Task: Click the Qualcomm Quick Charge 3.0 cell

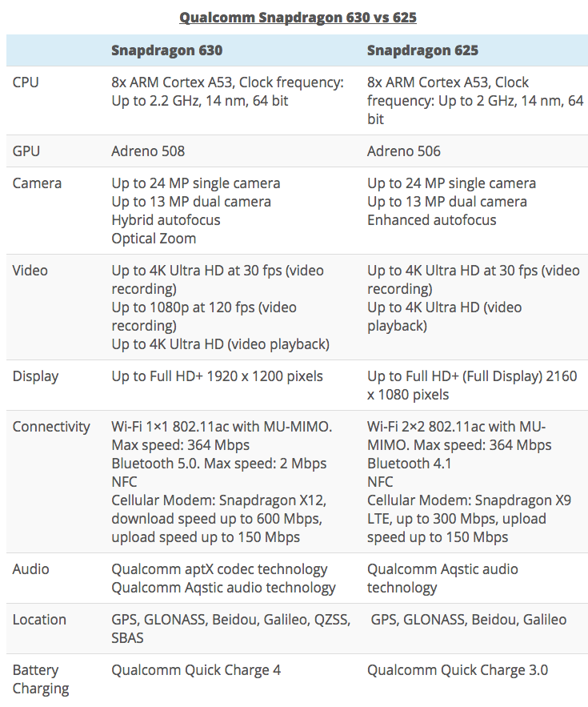Action: tap(458, 670)
